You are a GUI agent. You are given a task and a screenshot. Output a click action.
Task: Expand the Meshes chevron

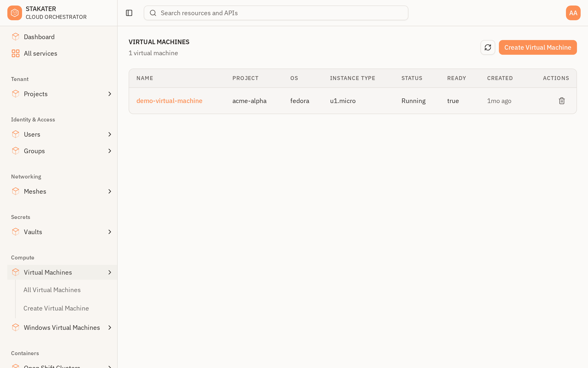coord(110,191)
